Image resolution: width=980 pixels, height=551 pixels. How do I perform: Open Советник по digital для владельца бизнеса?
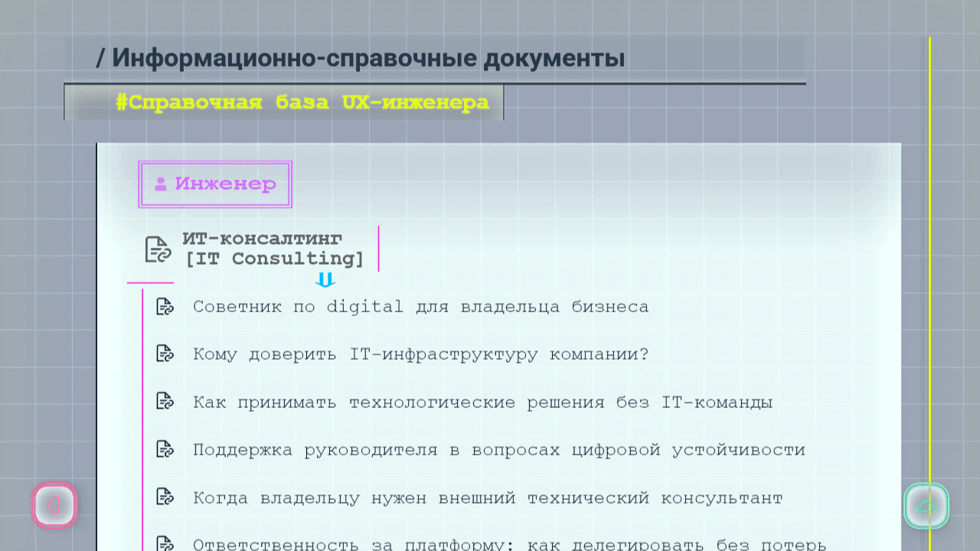coord(421,306)
